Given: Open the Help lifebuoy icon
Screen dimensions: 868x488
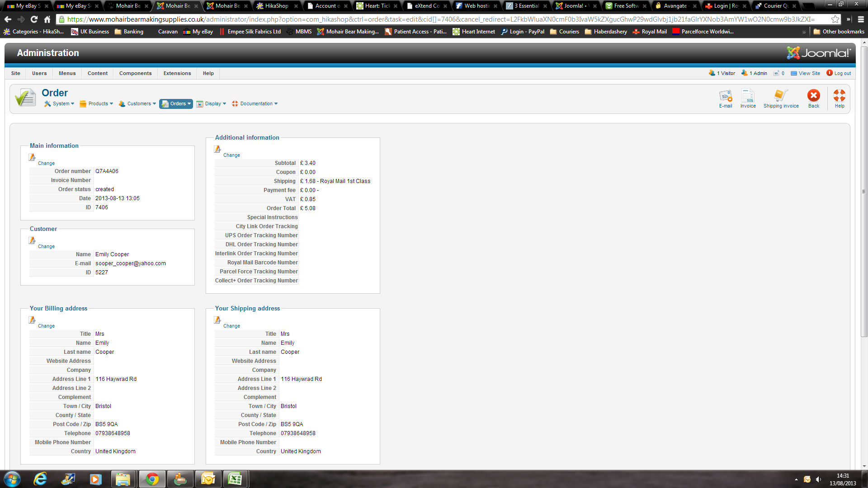Looking at the screenshot, I should pos(839,98).
